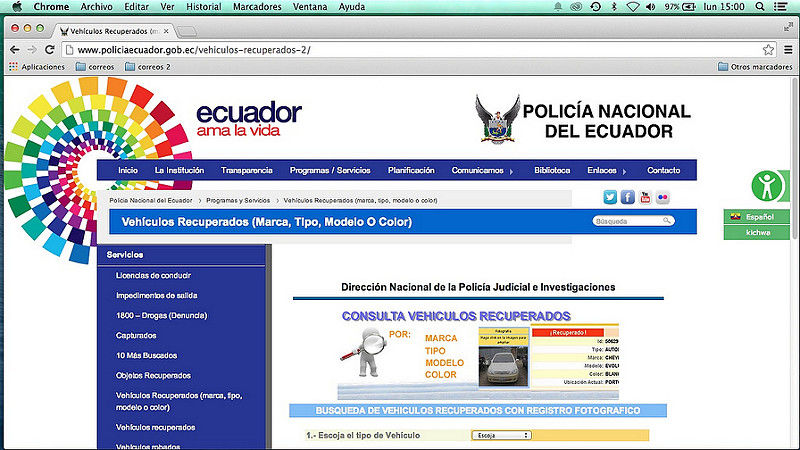800x450 pixels.
Task: Click the browser forward arrow
Action: 32,49
